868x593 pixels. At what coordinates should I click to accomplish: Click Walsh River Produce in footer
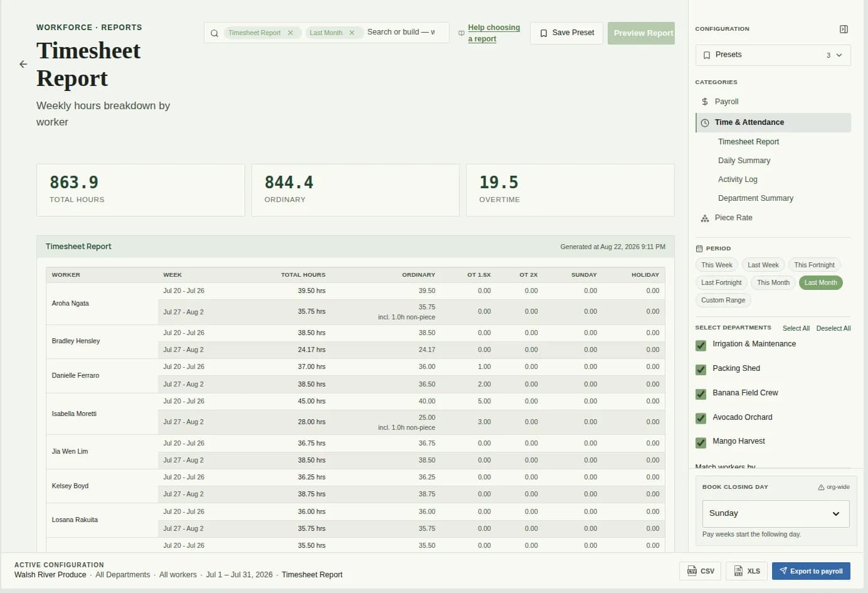point(50,575)
